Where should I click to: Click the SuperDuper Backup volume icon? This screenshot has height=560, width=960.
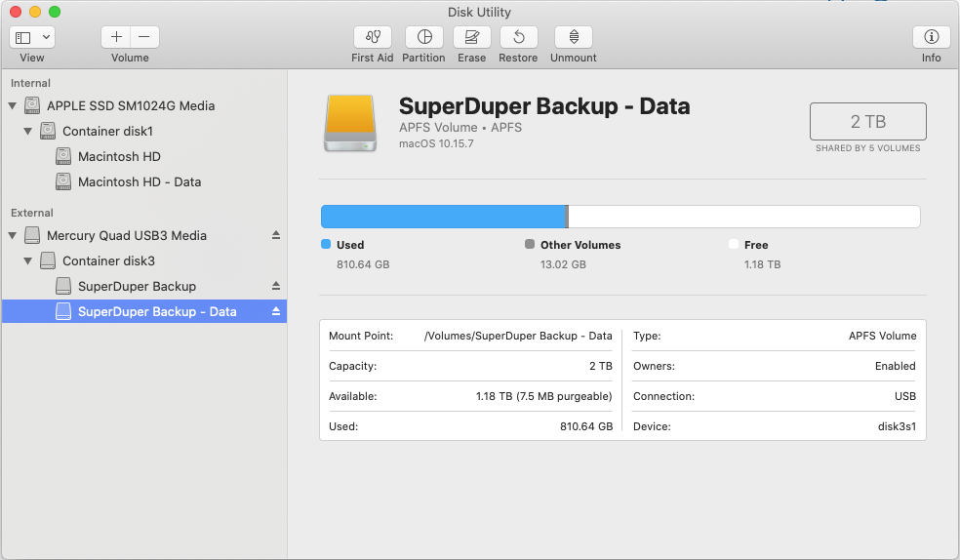(x=63, y=286)
